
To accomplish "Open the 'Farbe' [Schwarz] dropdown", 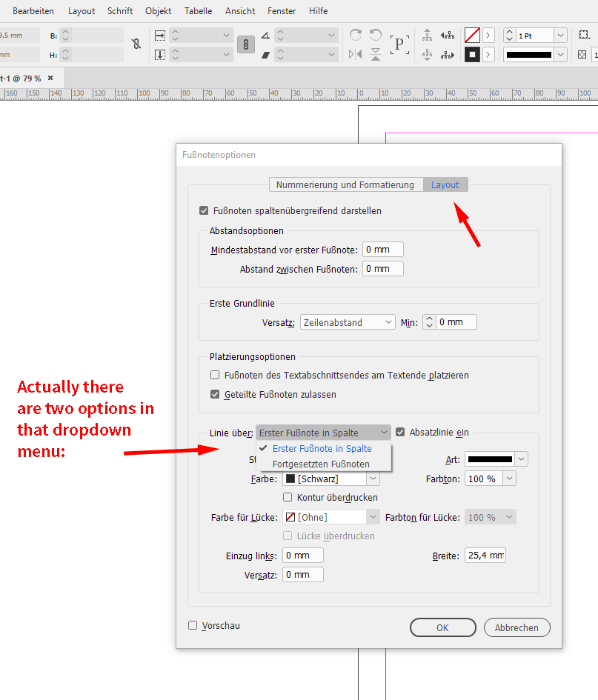I will (x=330, y=478).
